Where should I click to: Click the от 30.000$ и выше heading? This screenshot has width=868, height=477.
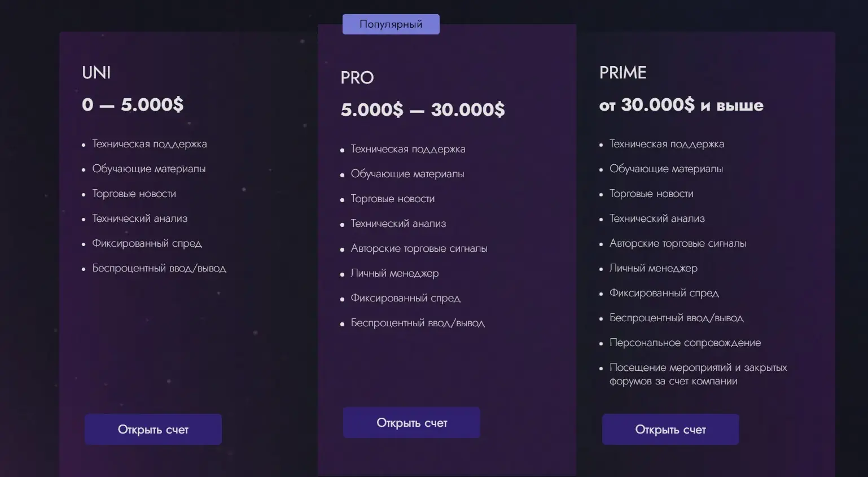[681, 105]
